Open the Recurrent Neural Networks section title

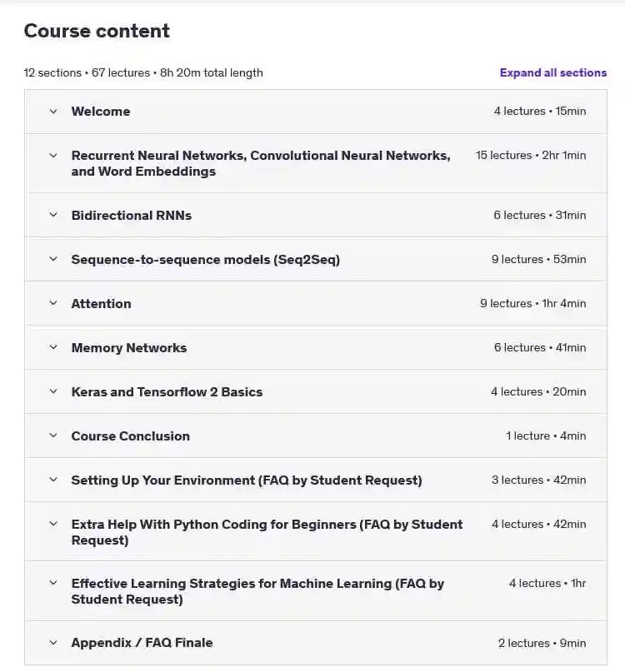pos(261,163)
